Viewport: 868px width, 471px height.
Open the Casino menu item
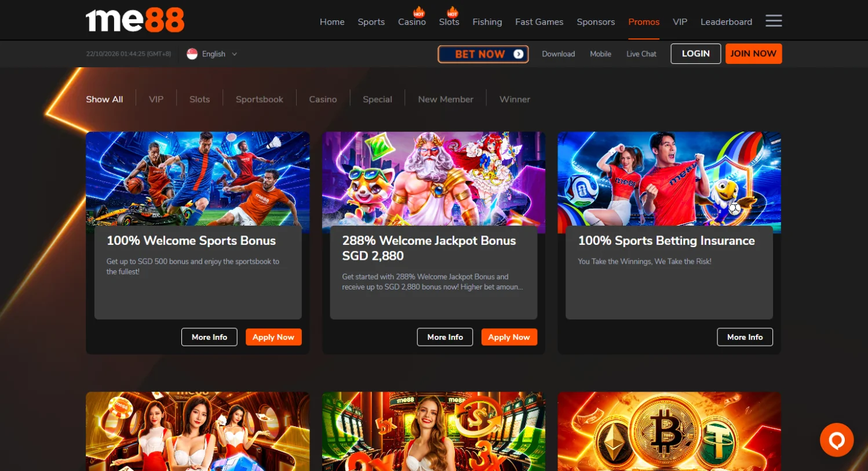[412, 22]
